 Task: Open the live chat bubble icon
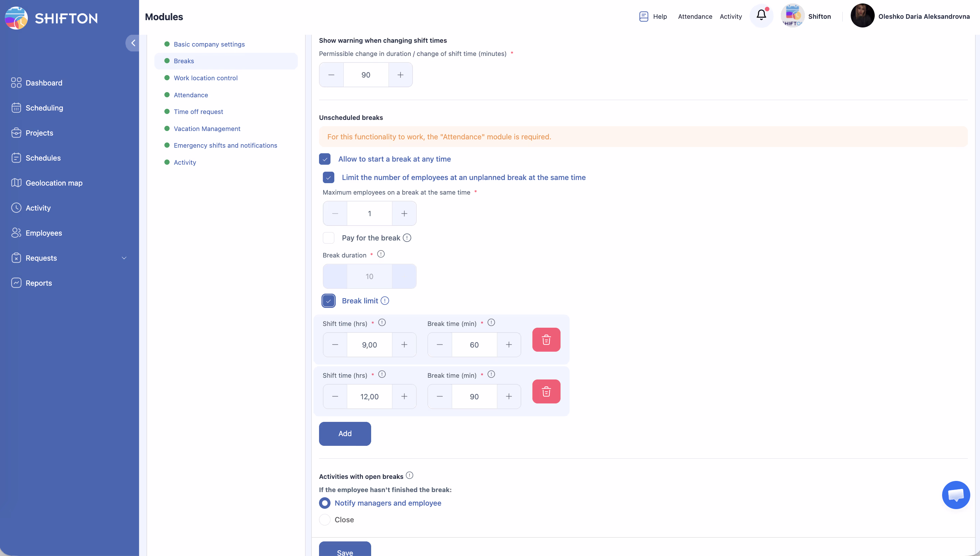(x=956, y=495)
